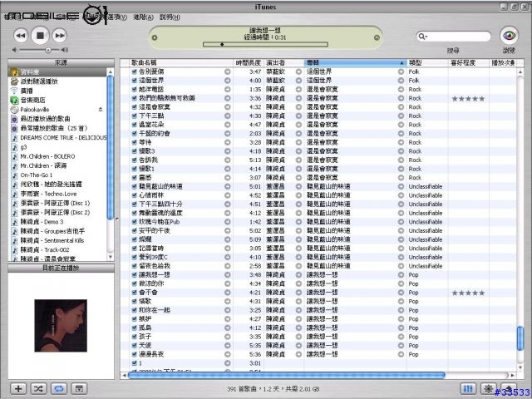Click the album arrow in the 心情雨林 row
The width and height of the screenshot is (532, 399).
401,195
